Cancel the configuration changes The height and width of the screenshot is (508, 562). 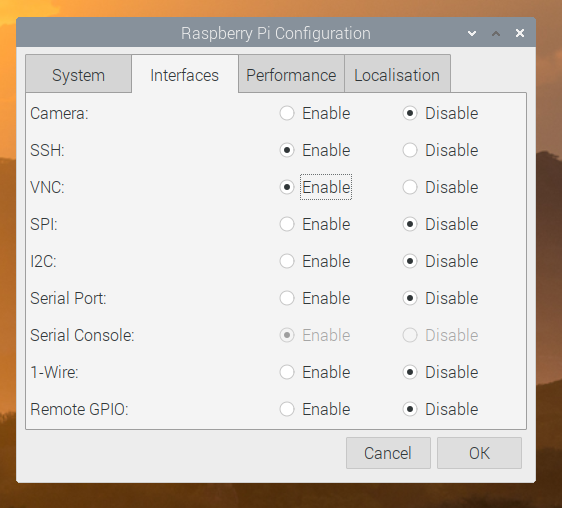[388, 453]
